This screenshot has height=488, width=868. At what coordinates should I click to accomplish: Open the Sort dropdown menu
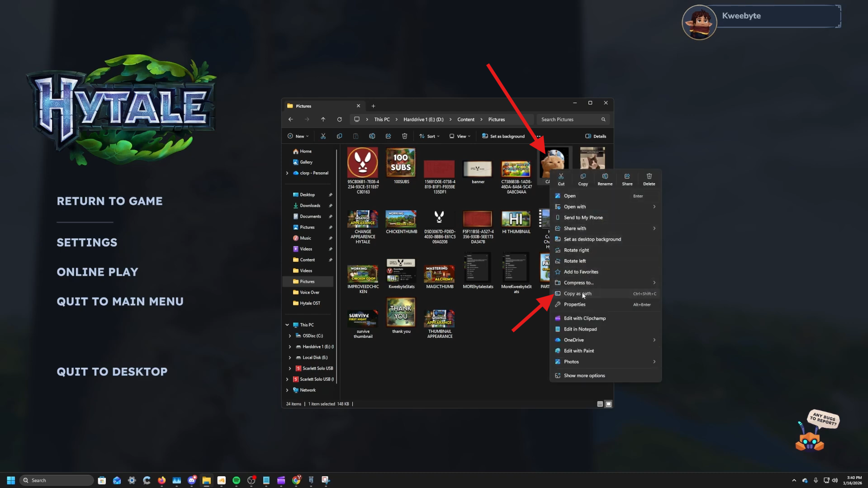tap(429, 136)
